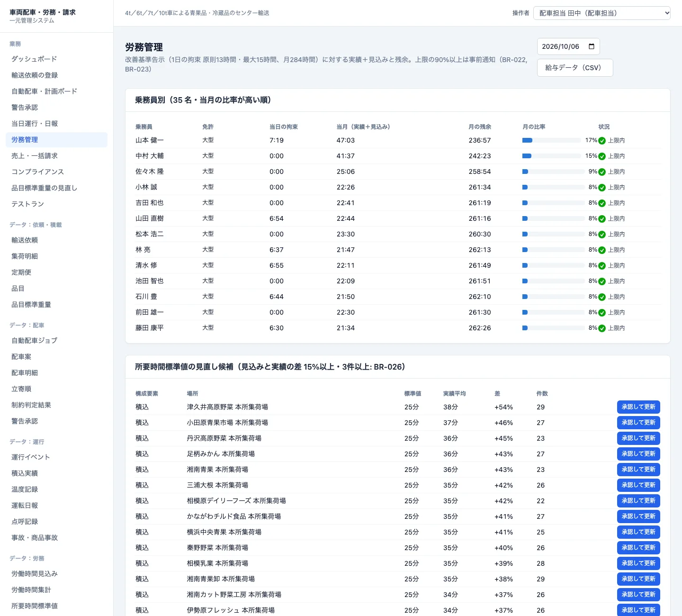Screen dimensions: 682x616
Task: Open 当日運行・日報 in sidebar
Action: coord(56,124)
